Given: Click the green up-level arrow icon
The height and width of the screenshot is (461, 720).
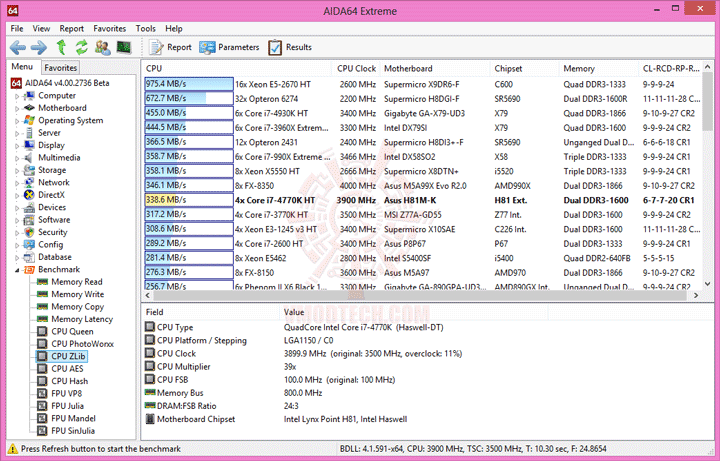Looking at the screenshot, I should pyautogui.click(x=61, y=47).
